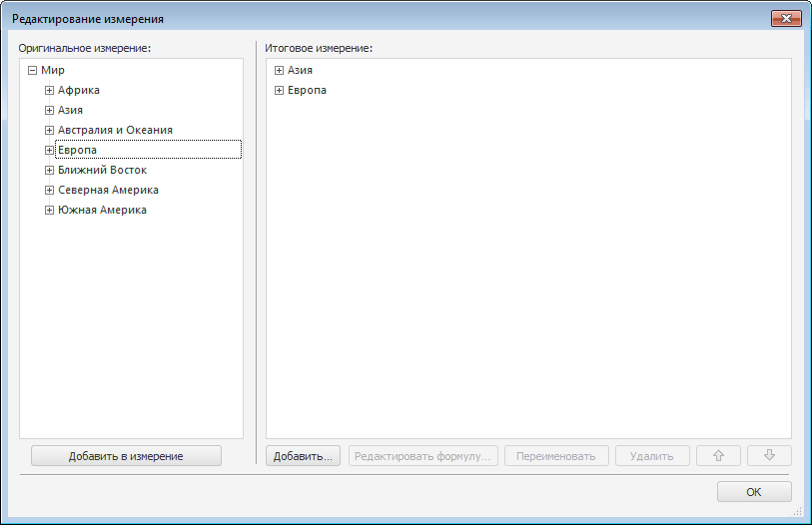Select the Южная Америка item
Screen dimensions: 812x525
point(102,210)
